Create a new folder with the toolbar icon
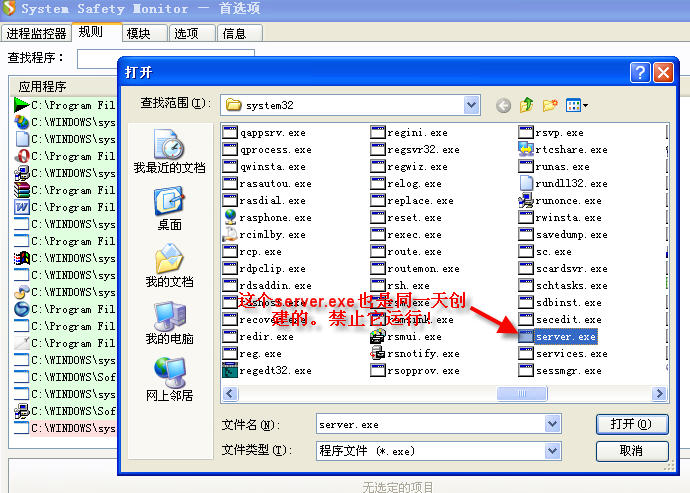This screenshot has width=690, height=493. [x=550, y=105]
